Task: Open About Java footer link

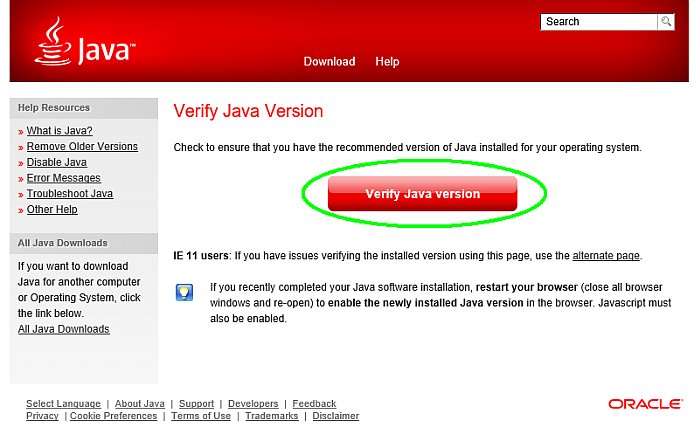Action: 140,404
